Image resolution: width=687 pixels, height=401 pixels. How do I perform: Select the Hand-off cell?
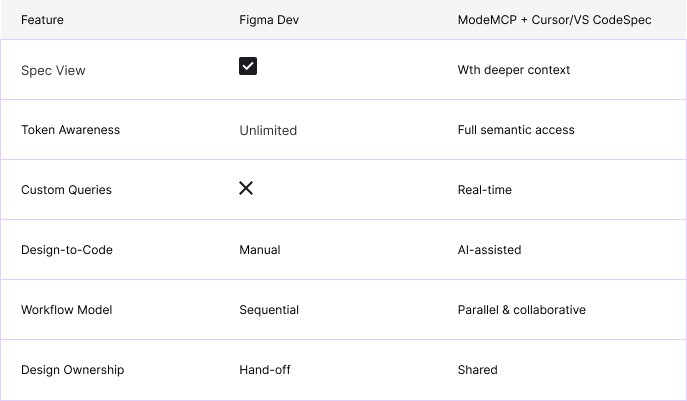tap(265, 370)
